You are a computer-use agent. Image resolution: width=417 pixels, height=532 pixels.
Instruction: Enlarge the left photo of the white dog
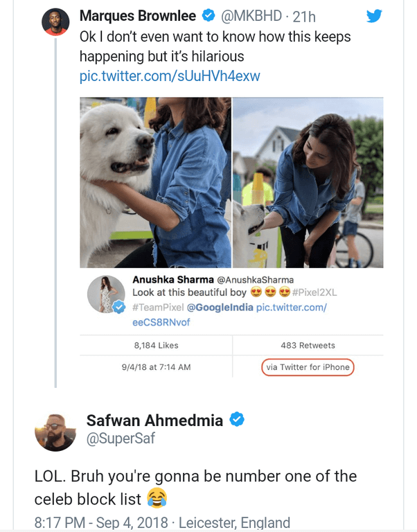tap(155, 182)
